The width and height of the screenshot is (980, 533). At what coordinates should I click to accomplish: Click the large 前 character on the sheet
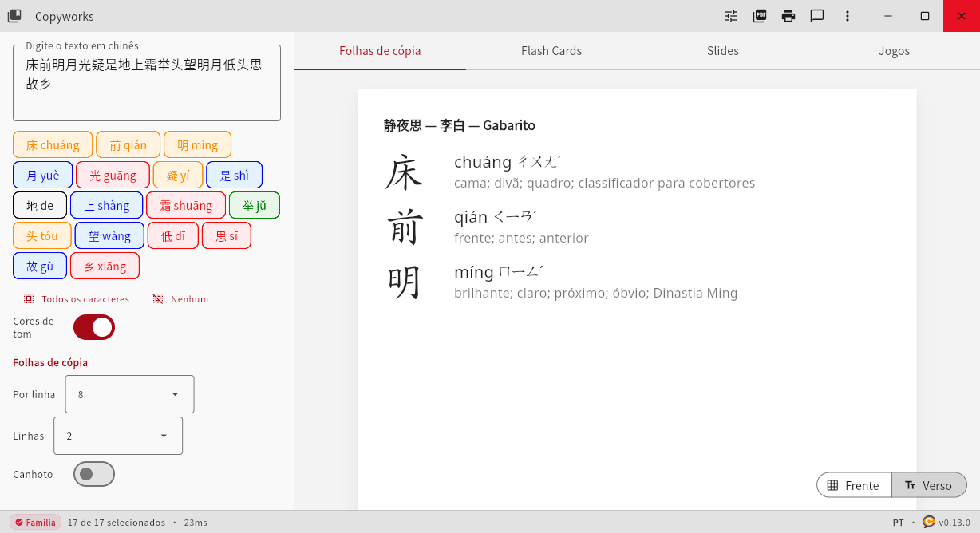point(405,227)
